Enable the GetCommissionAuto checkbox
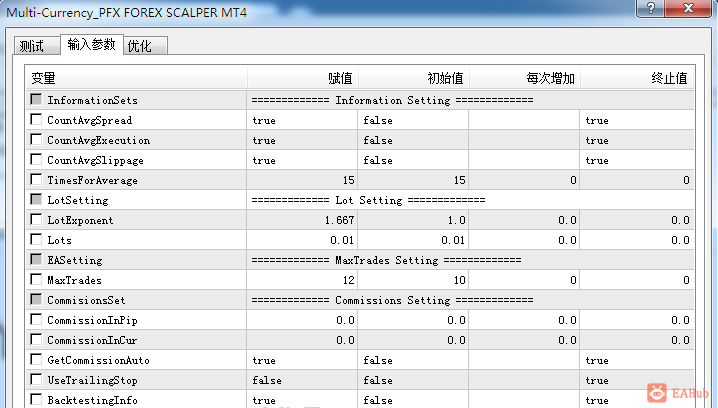 [36, 359]
